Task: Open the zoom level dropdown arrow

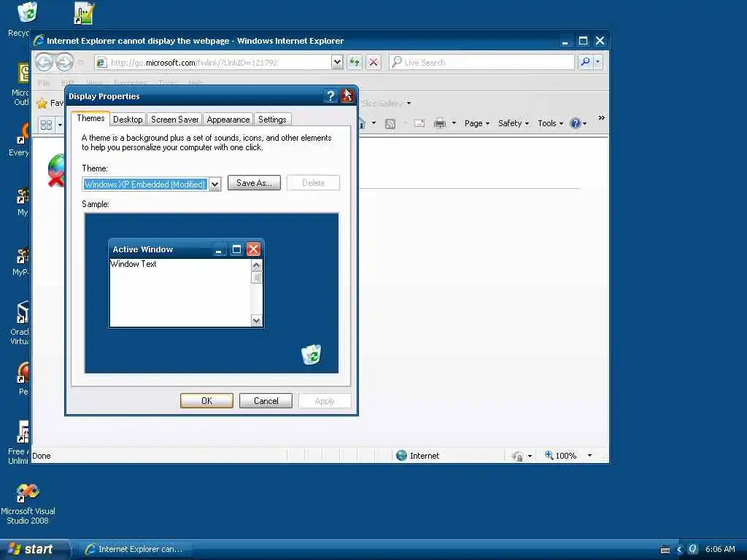Action: click(589, 456)
